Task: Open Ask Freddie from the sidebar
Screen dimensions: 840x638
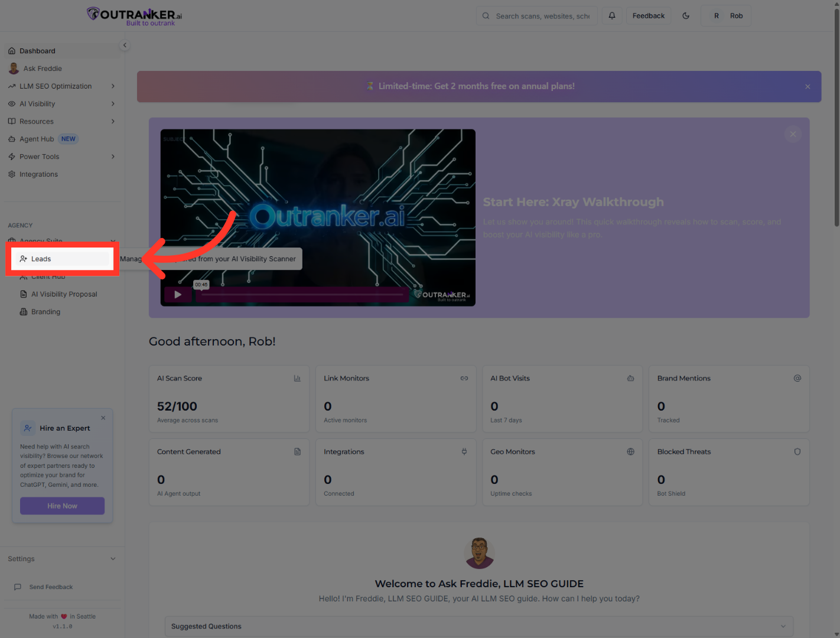Action: (x=62, y=69)
